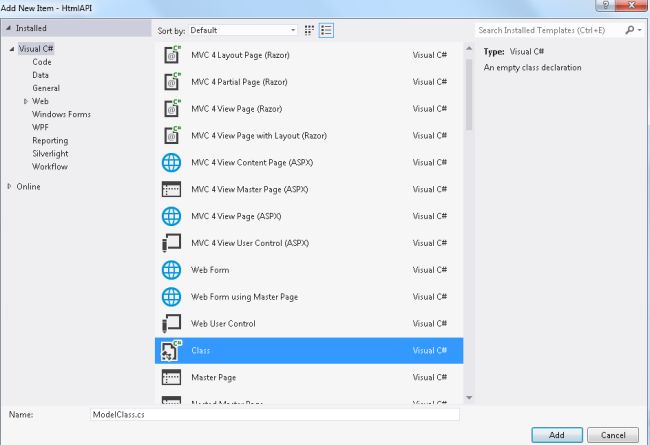Screen dimensions: 650x445
Task: Click the Add button
Action: tap(557, 435)
